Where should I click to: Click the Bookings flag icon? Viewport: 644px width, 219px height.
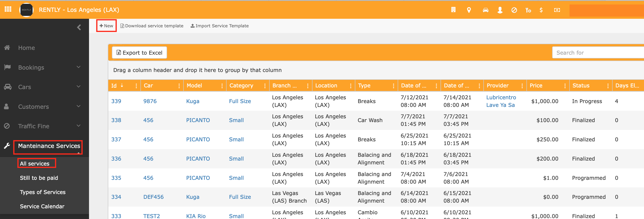click(7, 67)
